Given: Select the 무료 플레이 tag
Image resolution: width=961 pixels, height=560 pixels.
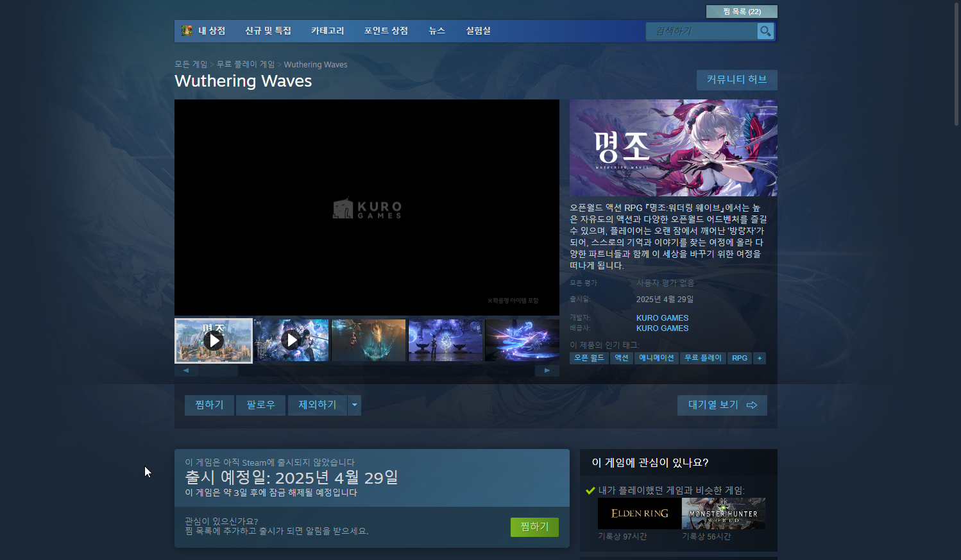Looking at the screenshot, I should click(703, 358).
